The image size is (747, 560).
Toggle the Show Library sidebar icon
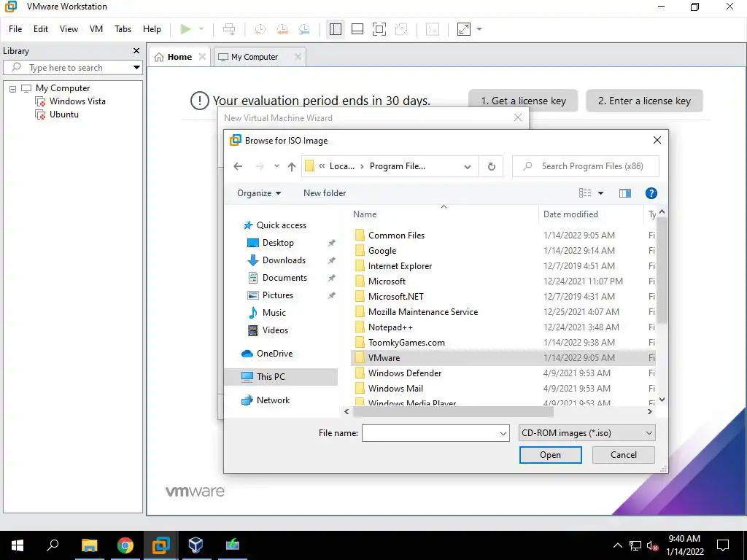tap(336, 29)
